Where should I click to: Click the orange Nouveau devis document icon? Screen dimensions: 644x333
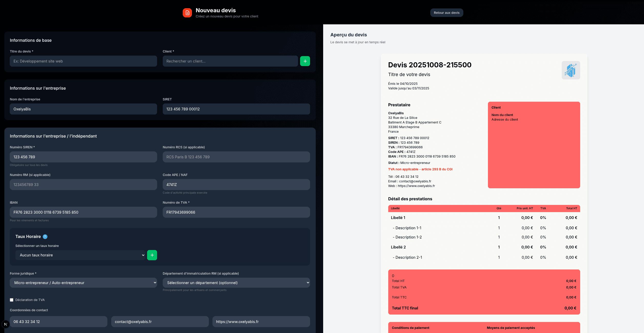tap(187, 13)
